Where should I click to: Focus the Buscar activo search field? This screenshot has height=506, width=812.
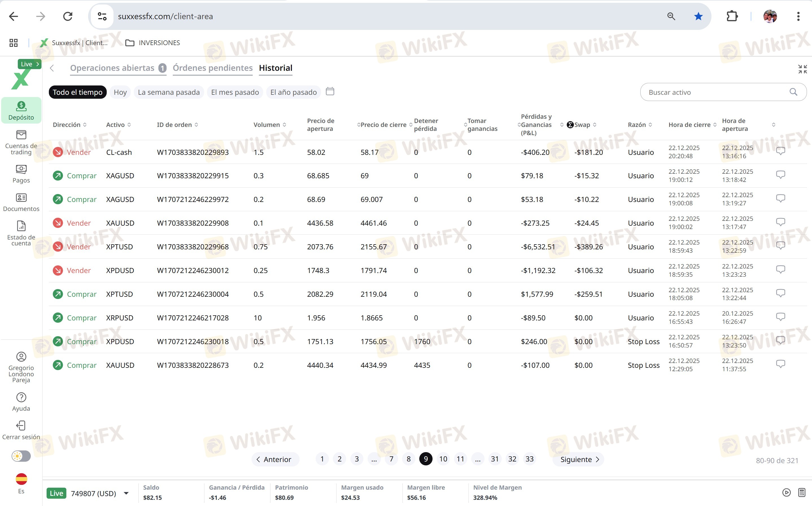(x=717, y=92)
